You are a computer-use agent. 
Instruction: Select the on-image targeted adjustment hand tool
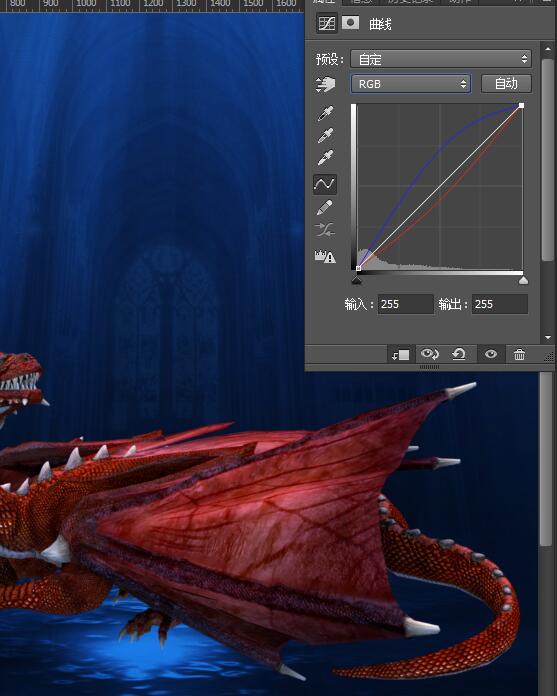[x=325, y=84]
